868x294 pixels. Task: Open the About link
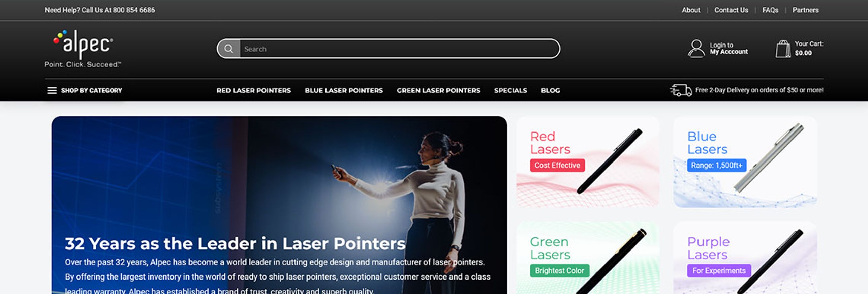click(x=691, y=10)
